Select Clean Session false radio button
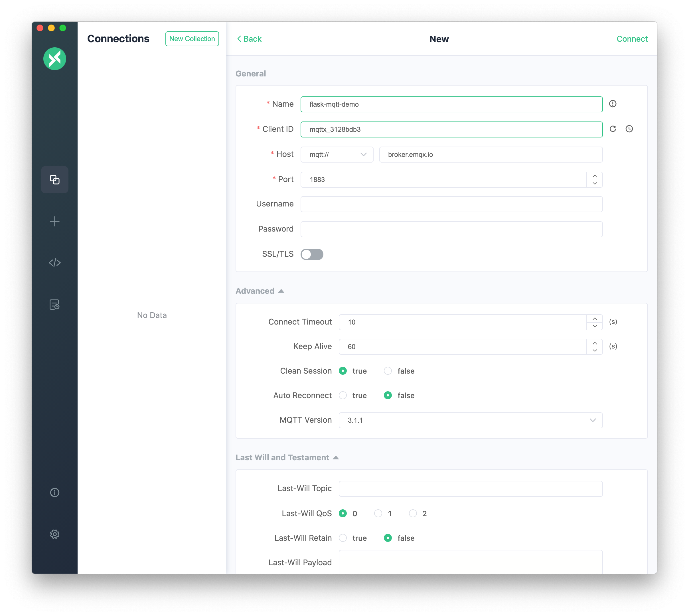The height and width of the screenshot is (616, 689). [387, 370]
